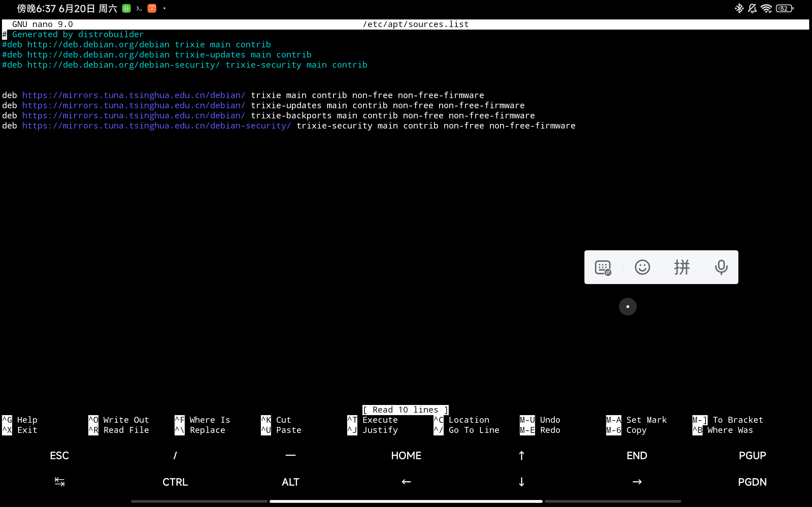Viewport: 812px width, 507px height.
Task: Click the M-6 Copy shortcut
Action: 626,430
